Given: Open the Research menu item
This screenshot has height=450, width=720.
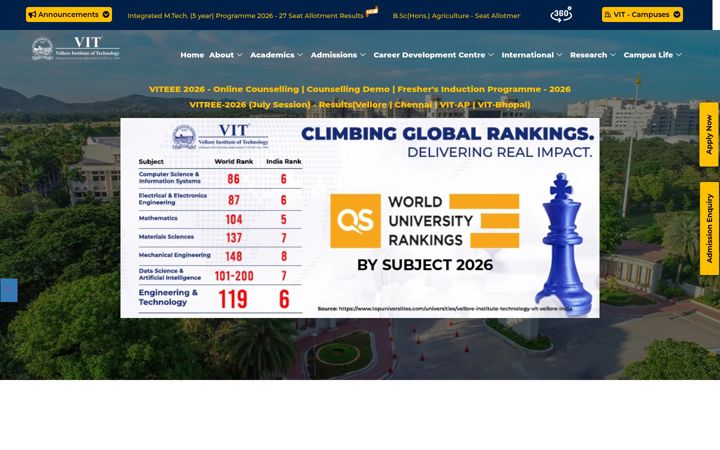Looking at the screenshot, I should click(588, 55).
